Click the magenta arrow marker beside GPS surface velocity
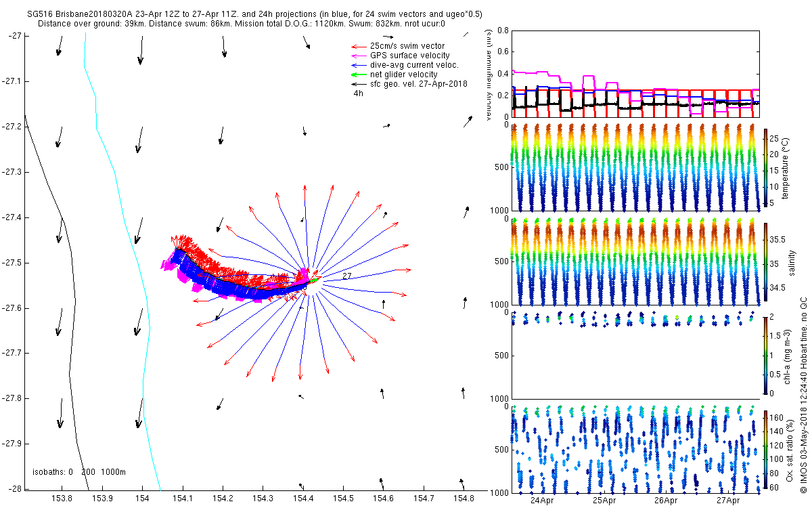Screen dimensions: 812x508 point(359,56)
